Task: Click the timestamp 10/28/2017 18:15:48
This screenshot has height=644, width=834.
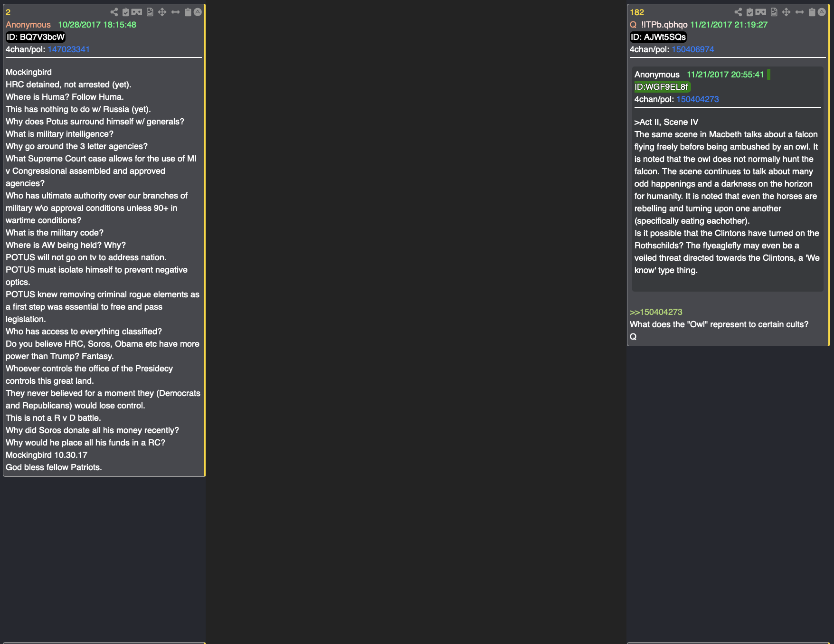Action: point(97,25)
